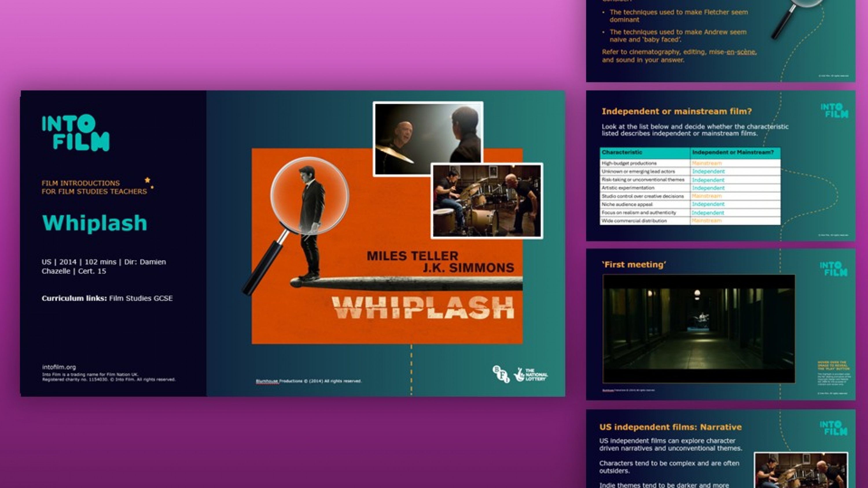
Task: Click 'Curriculum links: Film Studies GCSE' text
Action: click(x=107, y=298)
